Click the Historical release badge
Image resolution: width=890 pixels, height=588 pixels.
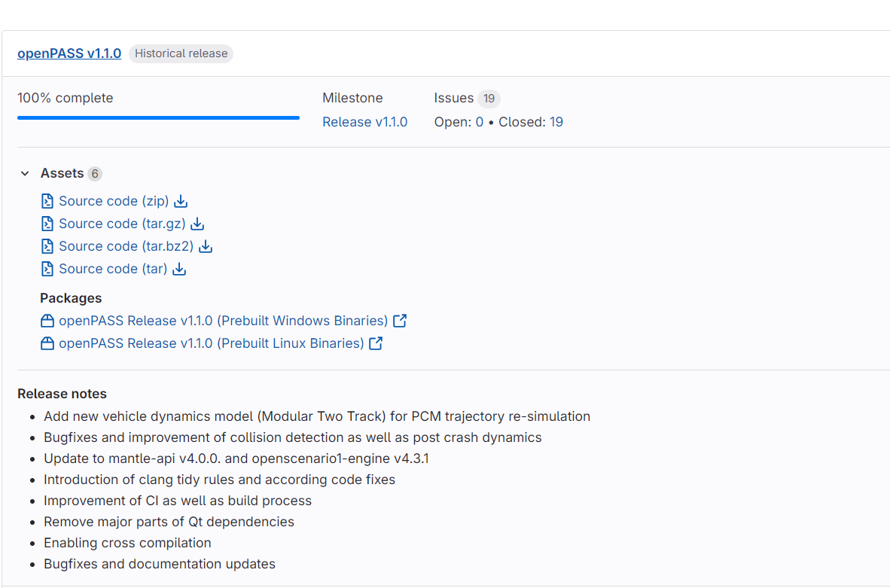(181, 53)
